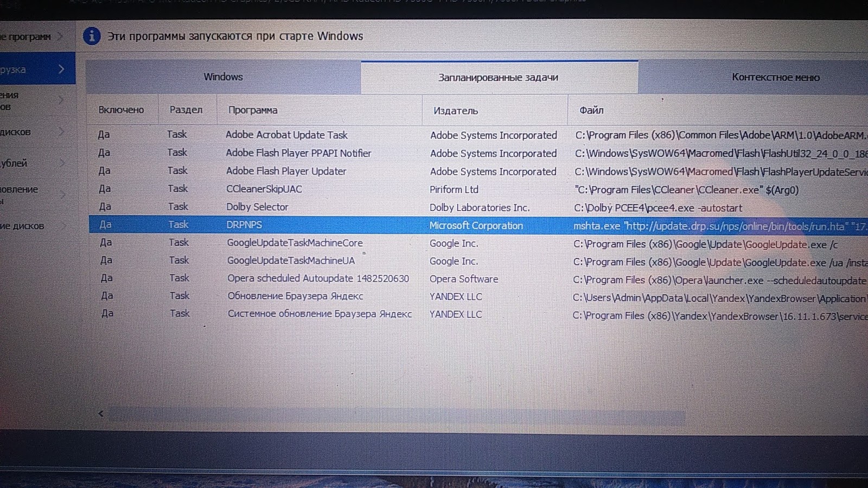Open the Контекстное меню tab
Image resolution: width=868 pixels, height=488 pixels.
tap(775, 78)
